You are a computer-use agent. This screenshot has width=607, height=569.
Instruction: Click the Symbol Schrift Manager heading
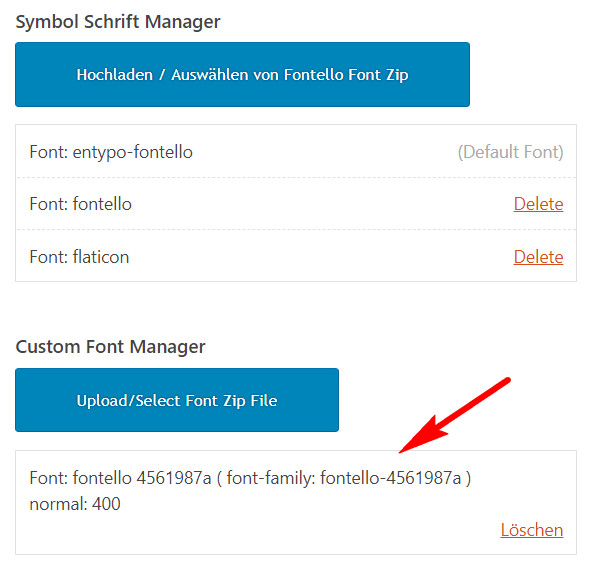pyautogui.click(x=118, y=22)
